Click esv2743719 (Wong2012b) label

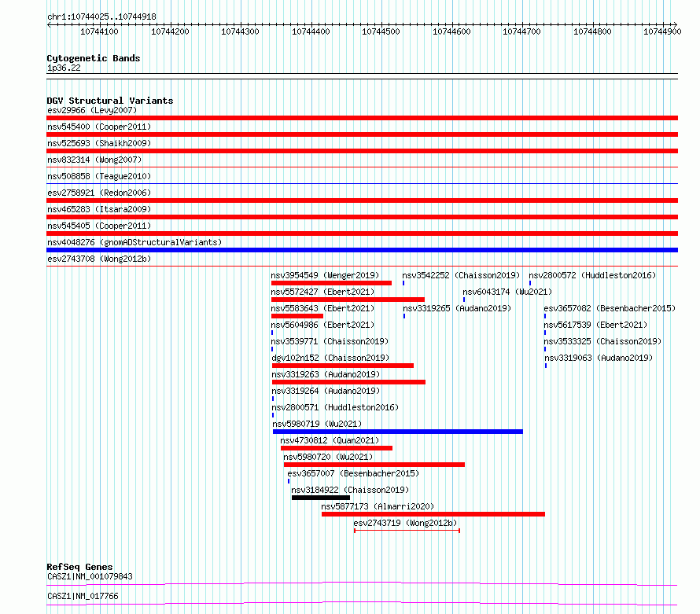(405, 523)
